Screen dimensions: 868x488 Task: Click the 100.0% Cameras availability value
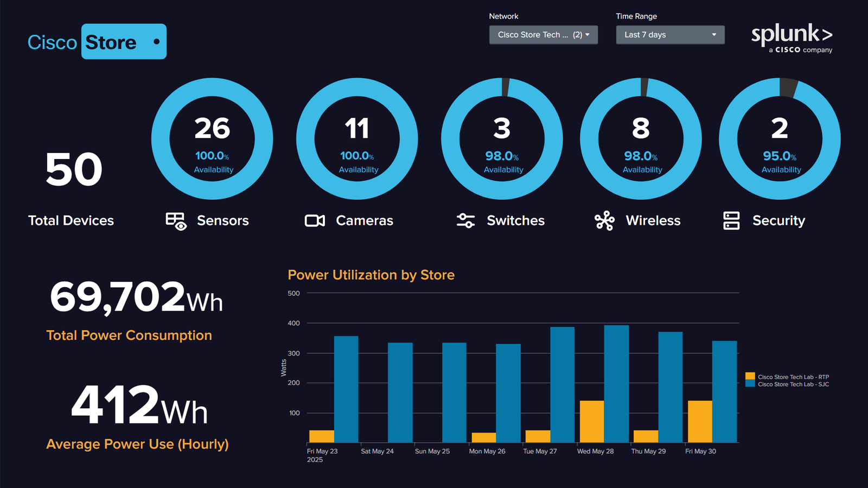point(357,156)
